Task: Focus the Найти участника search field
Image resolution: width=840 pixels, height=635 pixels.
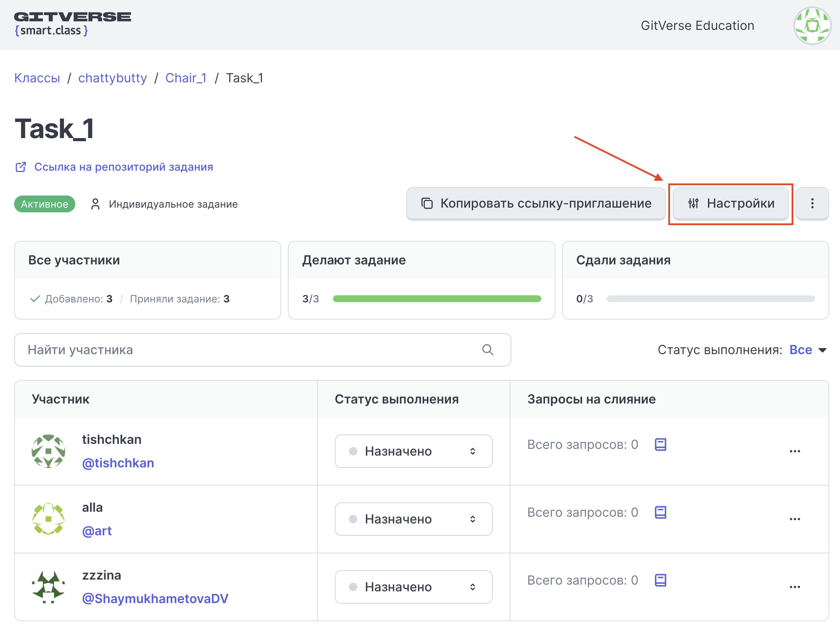Action: [x=262, y=350]
